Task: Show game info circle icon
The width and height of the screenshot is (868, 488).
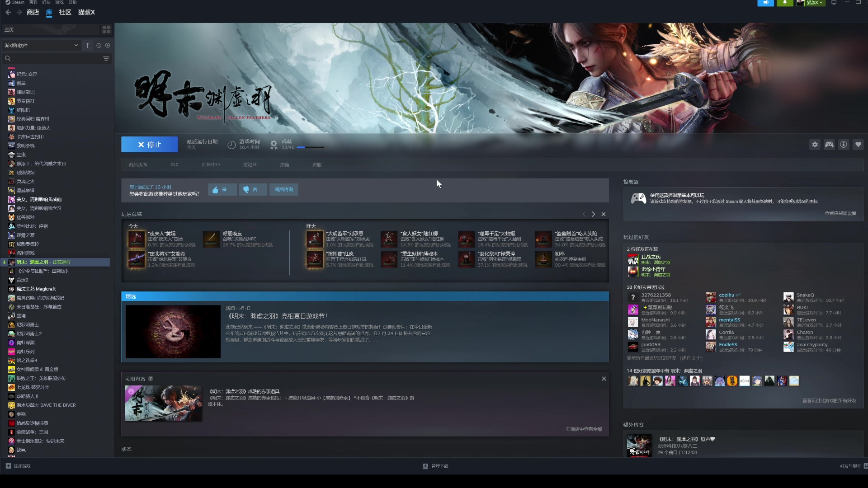Action: (844, 145)
